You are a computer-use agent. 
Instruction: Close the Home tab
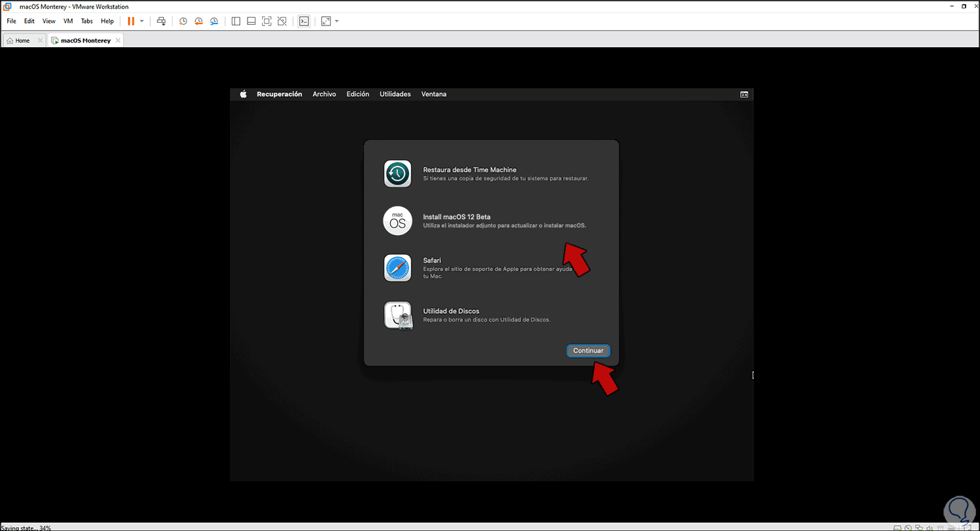pyautogui.click(x=40, y=41)
